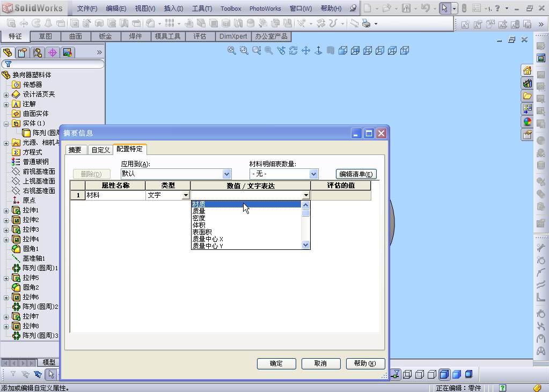Click the Rotate view icon
The image size is (549, 392).
pyautogui.click(x=294, y=50)
